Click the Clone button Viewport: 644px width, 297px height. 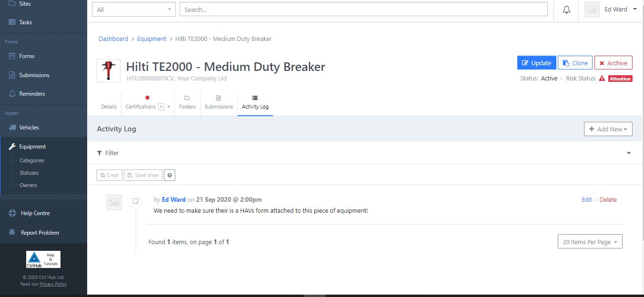(x=575, y=63)
